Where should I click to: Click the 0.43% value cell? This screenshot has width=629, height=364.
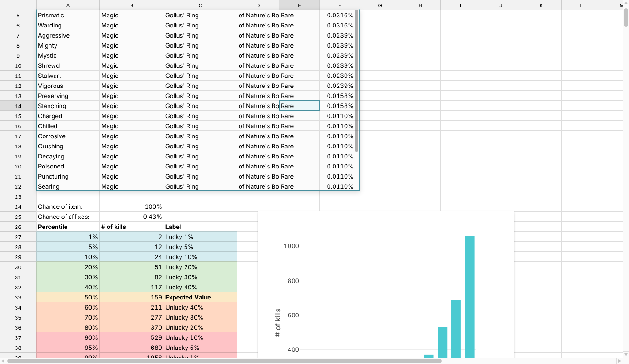131,217
